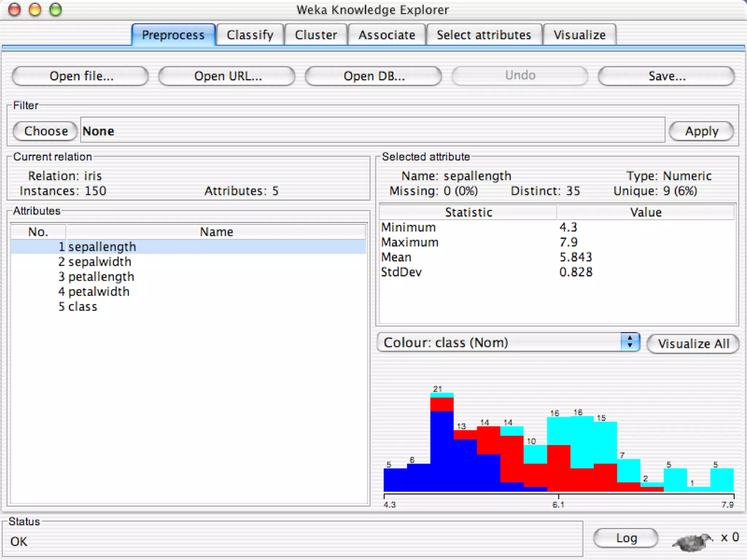This screenshot has width=747, height=560.
Task: Select the petallength attribute
Action: pyautogui.click(x=101, y=277)
